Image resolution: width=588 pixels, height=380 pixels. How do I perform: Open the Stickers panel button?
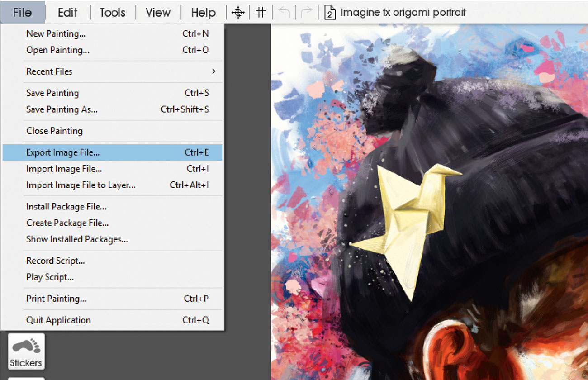click(x=26, y=351)
